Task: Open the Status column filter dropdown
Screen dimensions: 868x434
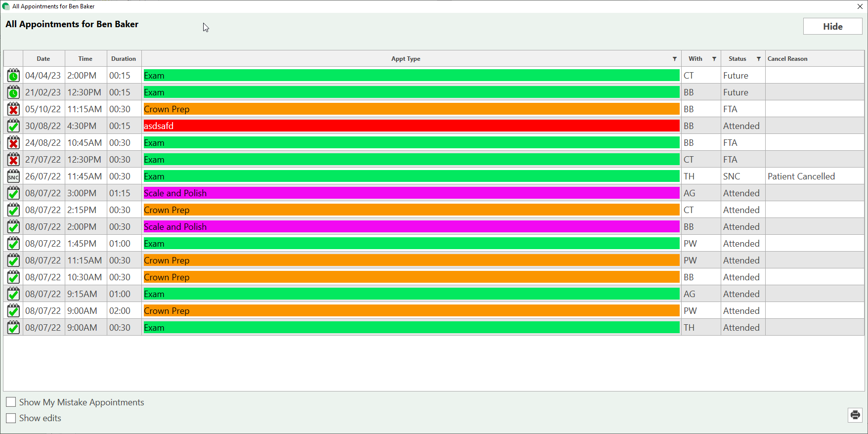Action: [758, 59]
